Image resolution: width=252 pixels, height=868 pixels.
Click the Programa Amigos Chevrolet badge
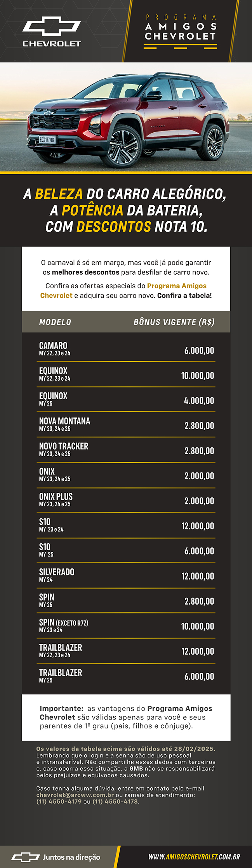[x=181, y=31]
